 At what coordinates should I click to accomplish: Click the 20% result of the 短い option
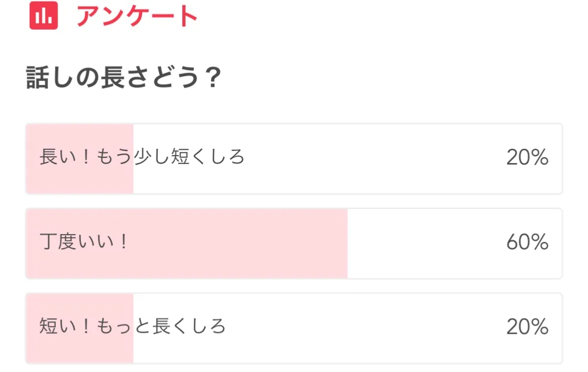point(527,327)
